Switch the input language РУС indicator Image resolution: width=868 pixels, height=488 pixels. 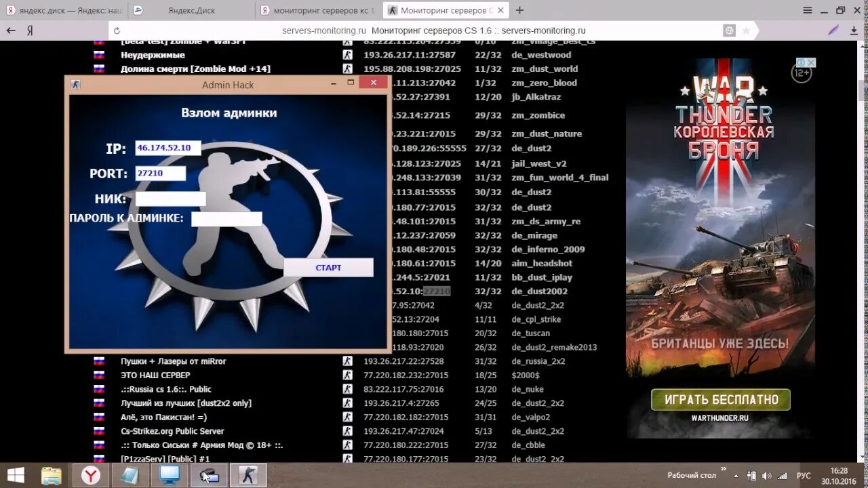804,475
